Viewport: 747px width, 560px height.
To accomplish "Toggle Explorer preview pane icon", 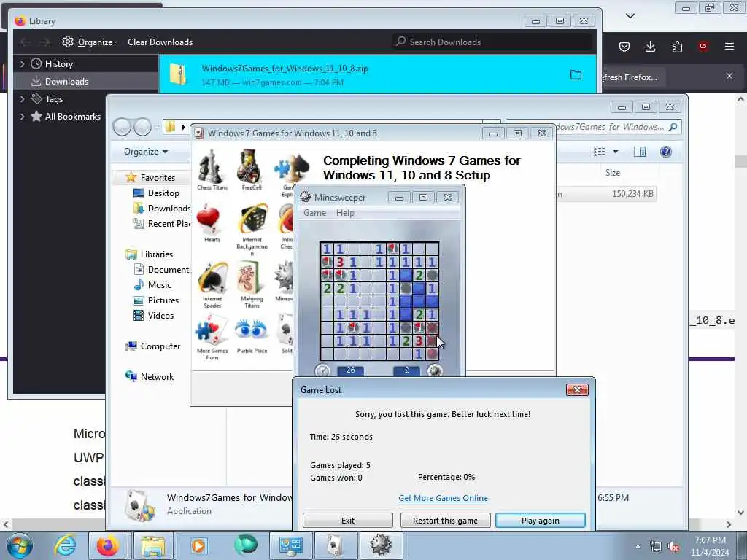I will pyautogui.click(x=639, y=152).
